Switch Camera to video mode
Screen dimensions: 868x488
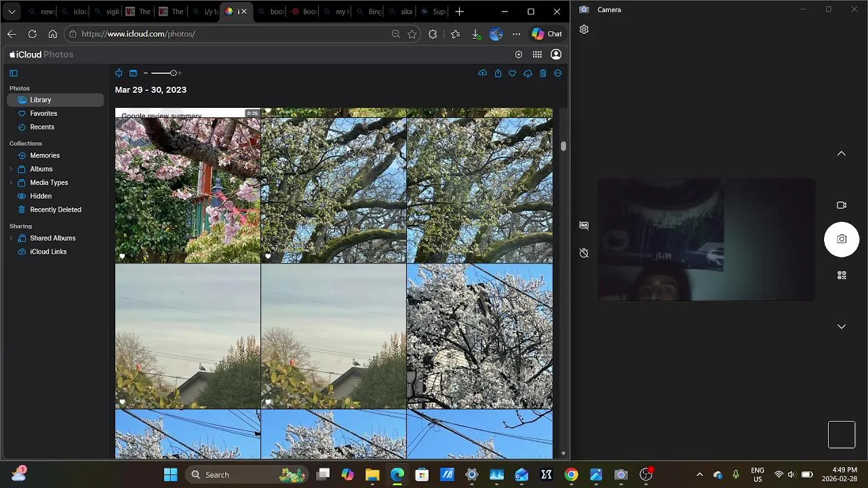click(842, 205)
